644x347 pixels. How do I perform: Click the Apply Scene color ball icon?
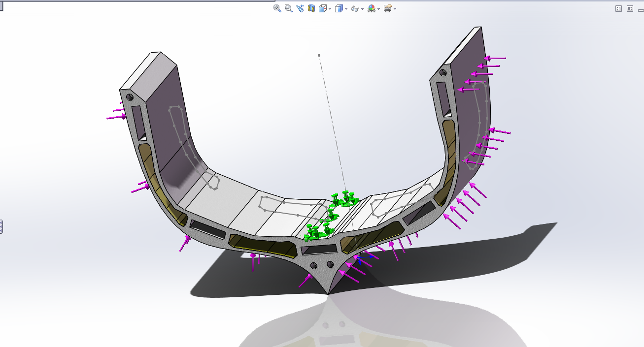372,8
